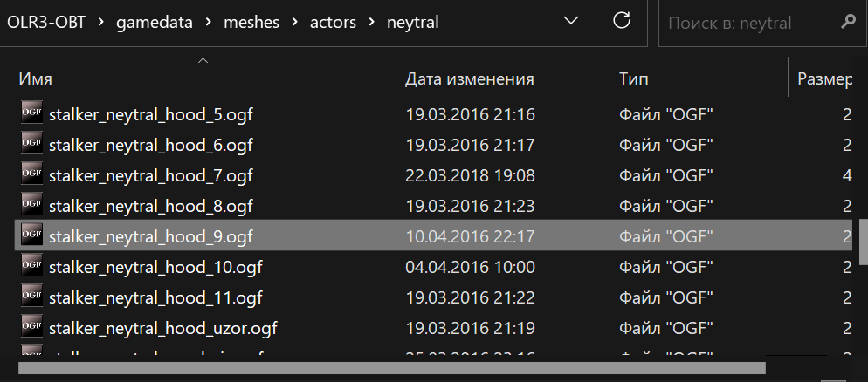Open the actors breadcrumb folder

point(333,22)
